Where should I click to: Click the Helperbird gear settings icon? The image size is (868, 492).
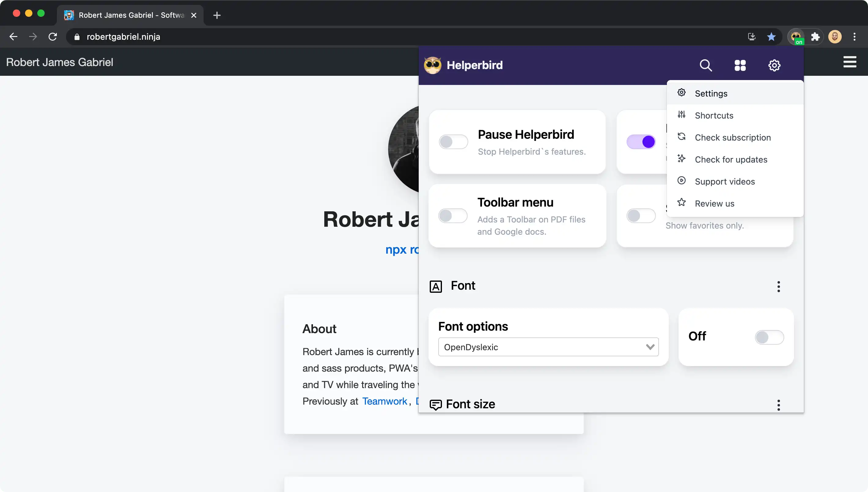pyautogui.click(x=774, y=65)
